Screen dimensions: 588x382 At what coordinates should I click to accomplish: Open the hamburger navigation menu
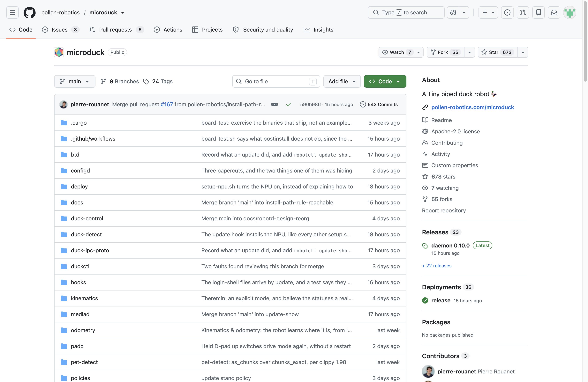point(12,12)
